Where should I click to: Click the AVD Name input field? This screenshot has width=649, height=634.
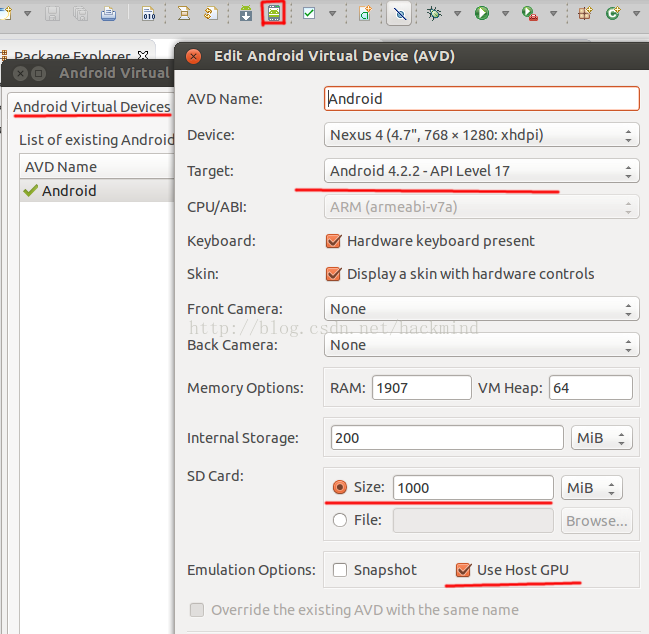click(482, 98)
